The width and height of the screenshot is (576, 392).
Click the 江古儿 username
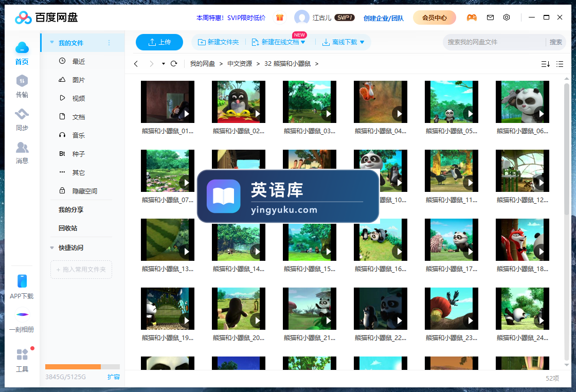(322, 17)
